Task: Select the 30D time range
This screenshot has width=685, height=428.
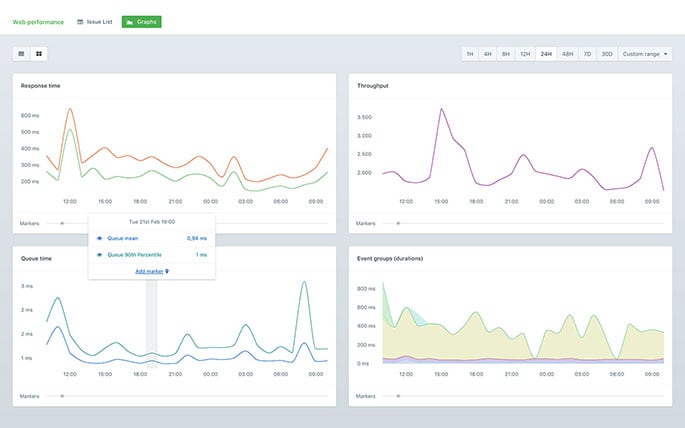Action: (606, 54)
